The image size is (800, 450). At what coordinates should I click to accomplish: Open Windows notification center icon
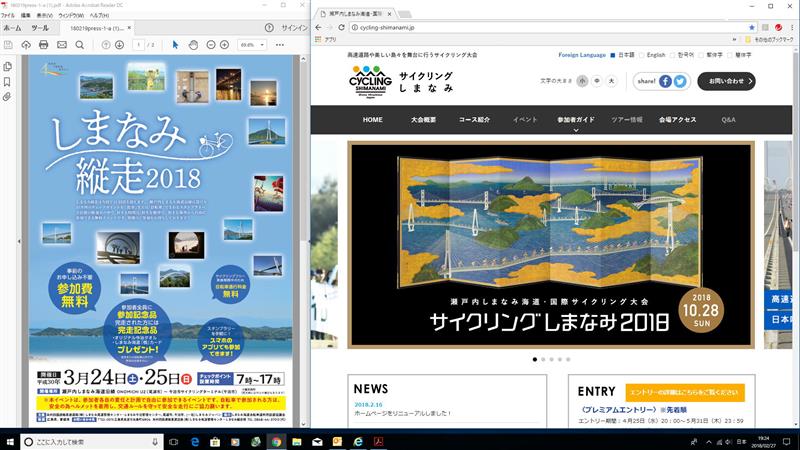(x=786, y=442)
